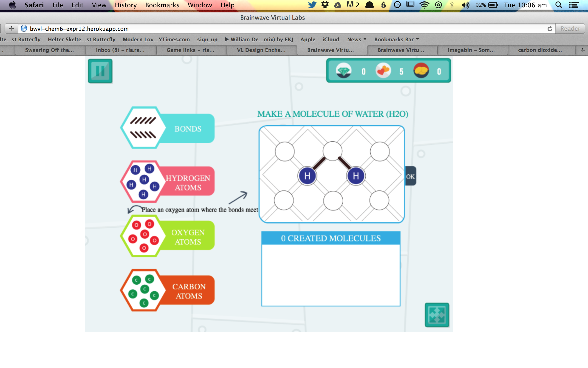The width and height of the screenshot is (588, 368).
Task: Switch to carbon dioxide... tab
Action: 540,50
